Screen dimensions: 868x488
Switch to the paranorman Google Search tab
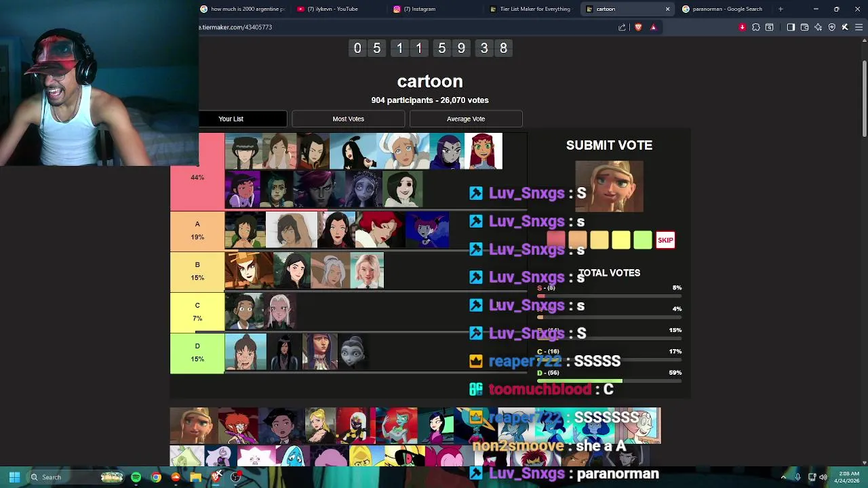723,9
